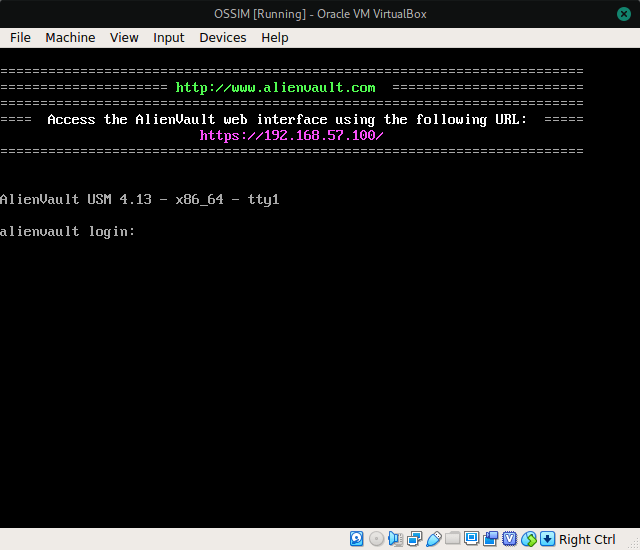Click the CPU virtualization status icon
This screenshot has width=640, height=550.
(509, 539)
